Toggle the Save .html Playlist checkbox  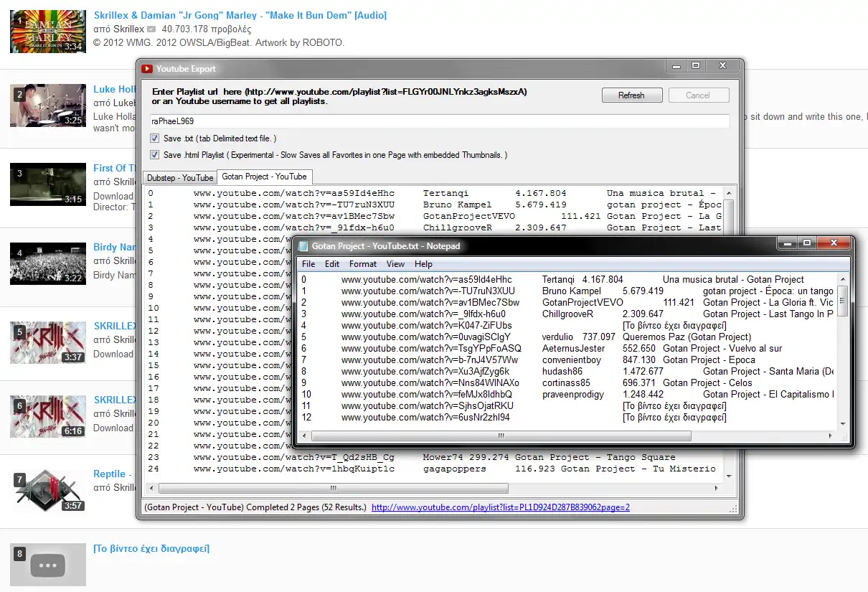click(155, 155)
